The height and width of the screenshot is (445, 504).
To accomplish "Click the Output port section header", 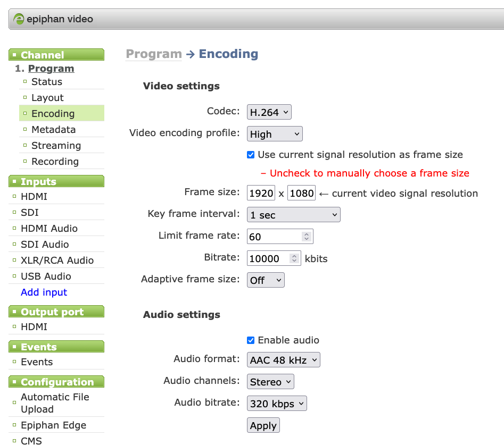I will coord(56,312).
